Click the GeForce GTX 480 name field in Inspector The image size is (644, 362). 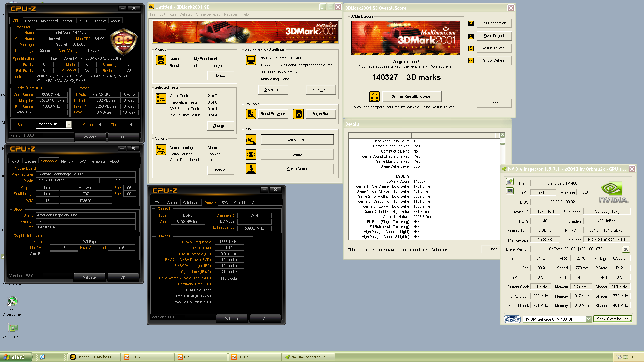[562, 184]
